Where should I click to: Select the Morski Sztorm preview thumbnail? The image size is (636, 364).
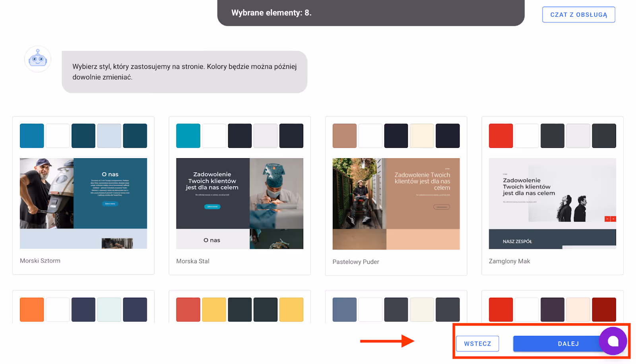(83, 203)
